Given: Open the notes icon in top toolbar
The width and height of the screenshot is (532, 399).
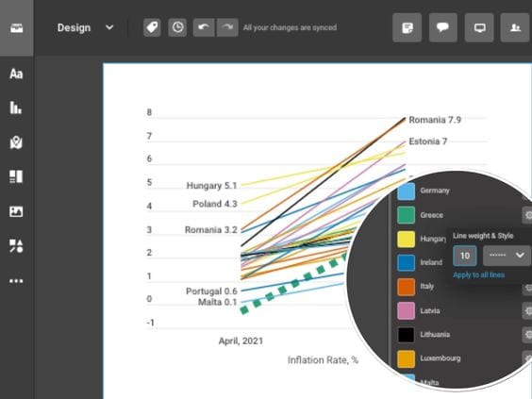Looking at the screenshot, I should coord(407,27).
